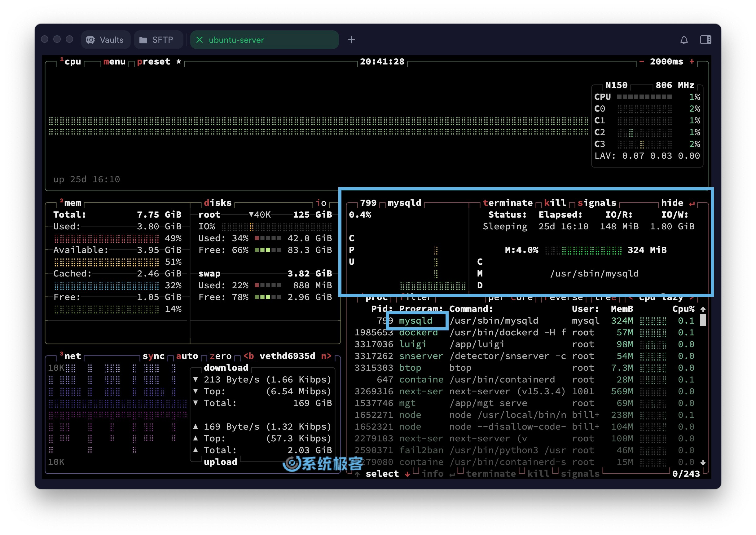Image resolution: width=756 pixels, height=535 pixels.
Task: Select the snserver process row
Action: tap(525, 356)
